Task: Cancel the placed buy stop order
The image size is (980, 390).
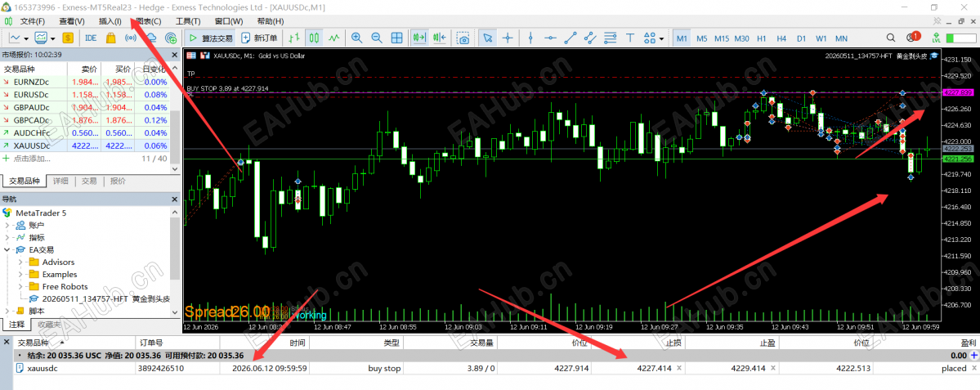Action: (x=973, y=368)
